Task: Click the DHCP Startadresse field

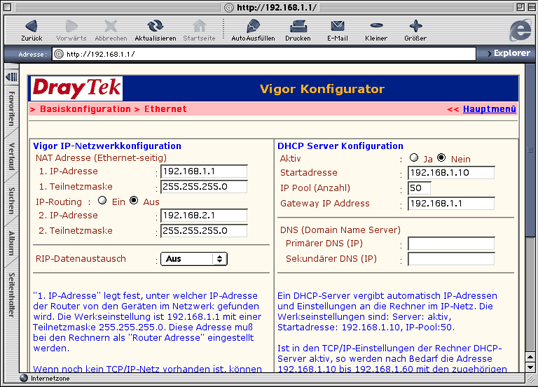Action: (x=451, y=173)
